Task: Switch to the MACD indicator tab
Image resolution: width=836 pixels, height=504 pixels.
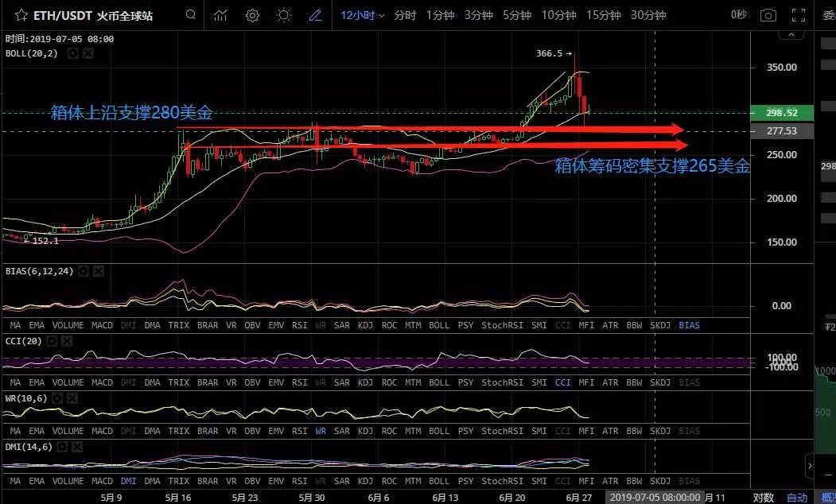Action: pos(103,325)
